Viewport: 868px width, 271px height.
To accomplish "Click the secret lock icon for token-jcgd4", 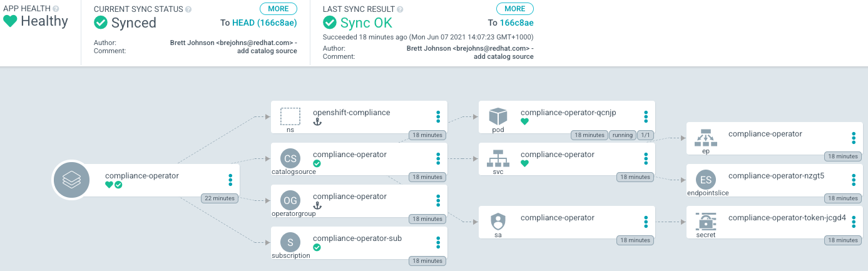I will 706,222.
